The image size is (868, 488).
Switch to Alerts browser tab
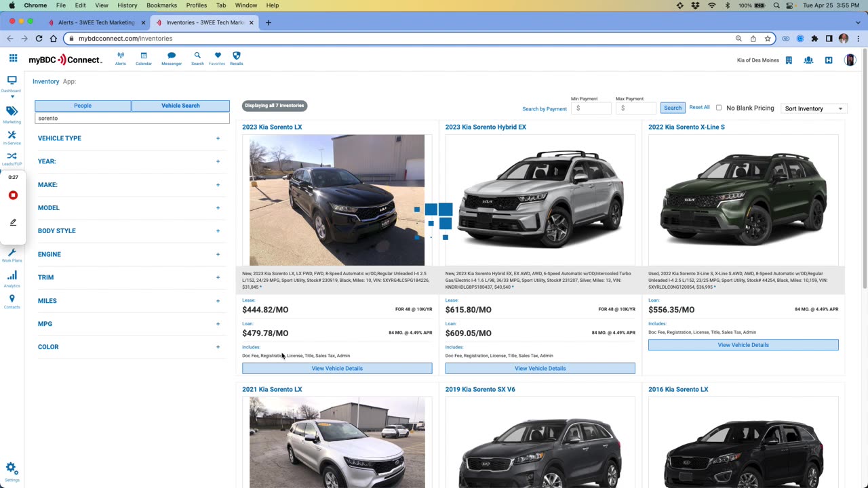(96, 22)
